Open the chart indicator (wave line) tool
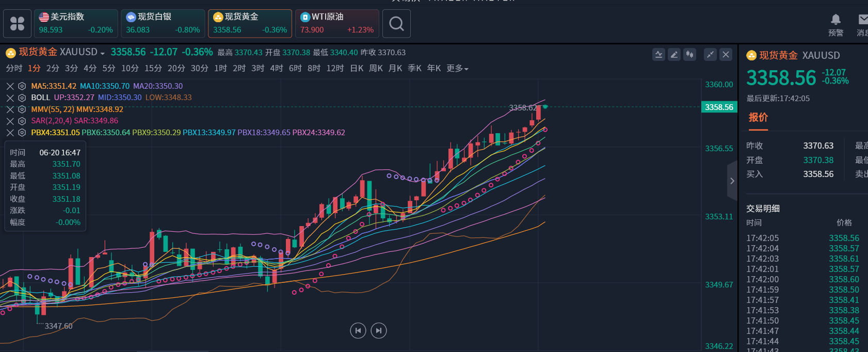The width and height of the screenshot is (868, 352). click(x=658, y=54)
